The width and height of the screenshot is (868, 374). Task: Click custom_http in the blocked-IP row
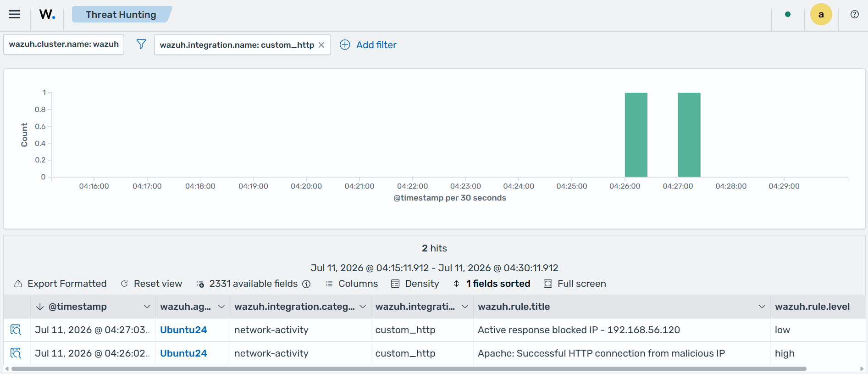click(405, 330)
